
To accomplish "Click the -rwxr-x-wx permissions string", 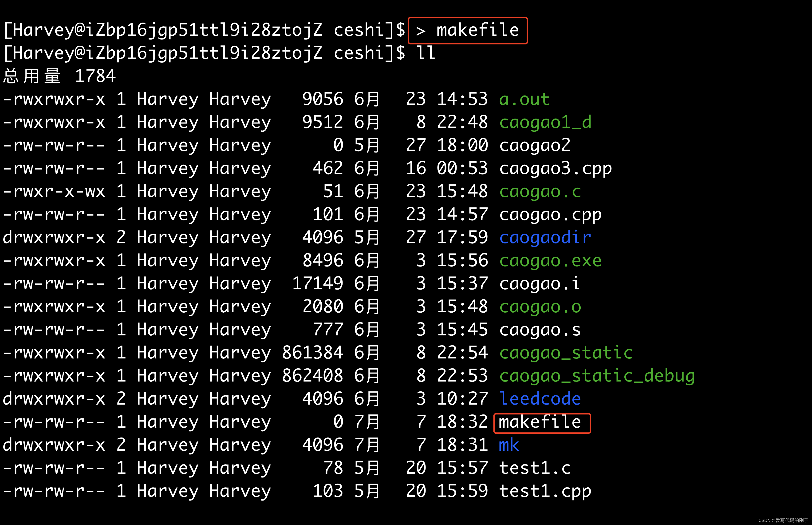I will click(54, 191).
